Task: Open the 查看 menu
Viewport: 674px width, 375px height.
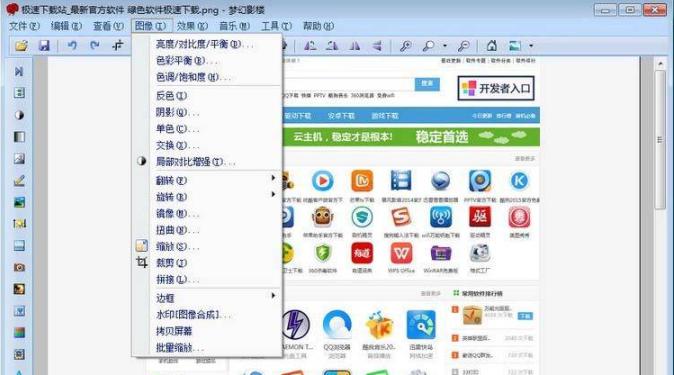Action: [108, 26]
